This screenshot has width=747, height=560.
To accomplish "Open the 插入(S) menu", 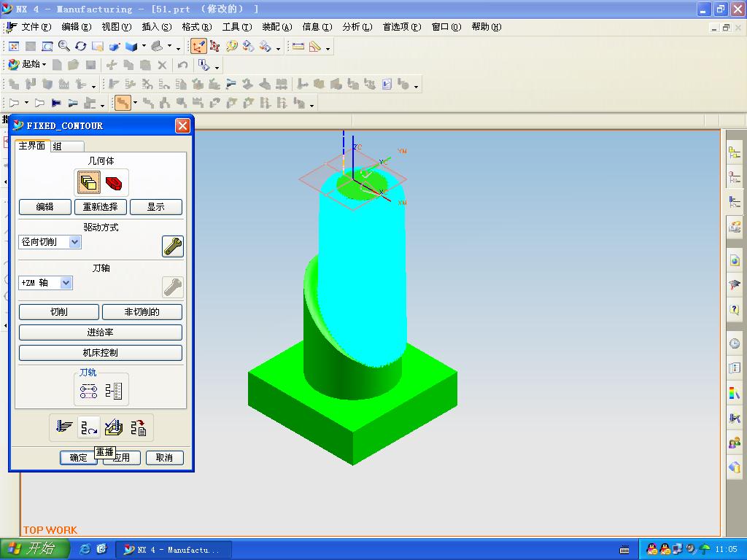I will 157,27.
